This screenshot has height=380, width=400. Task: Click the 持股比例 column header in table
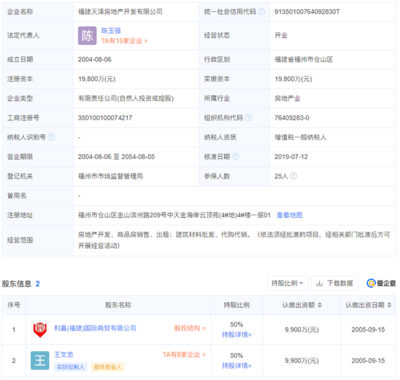coord(237,305)
